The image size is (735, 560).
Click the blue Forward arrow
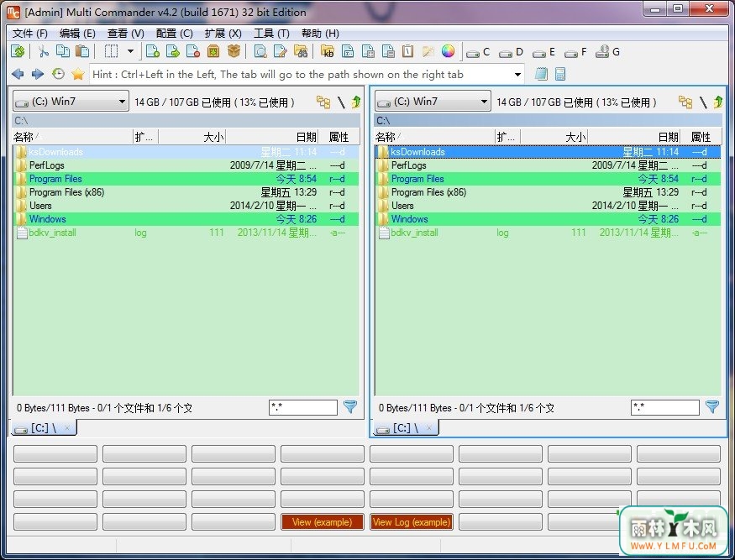point(38,74)
